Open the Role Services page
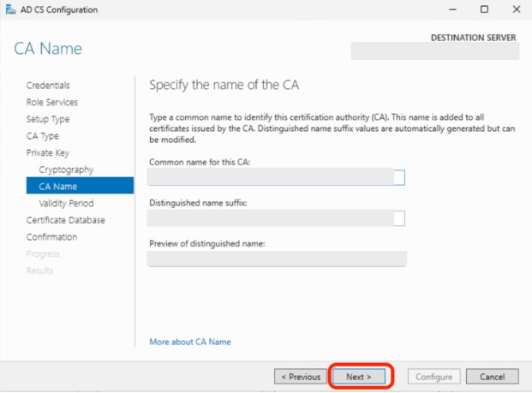532x393 pixels. tap(52, 102)
